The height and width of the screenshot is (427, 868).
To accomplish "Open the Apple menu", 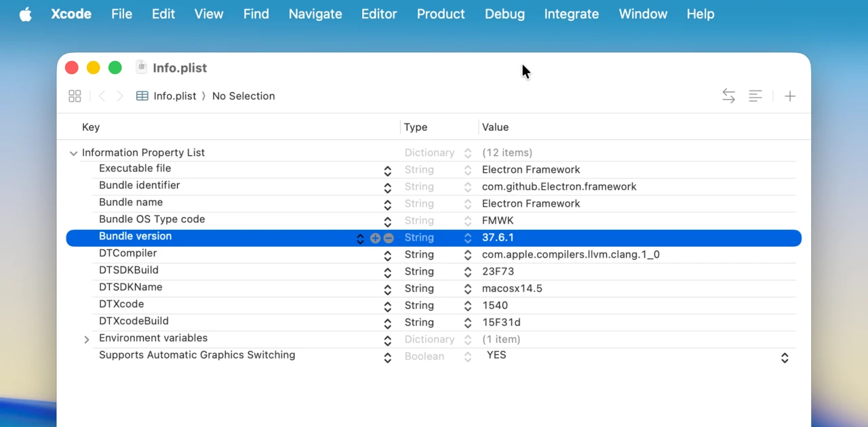I will (x=25, y=14).
